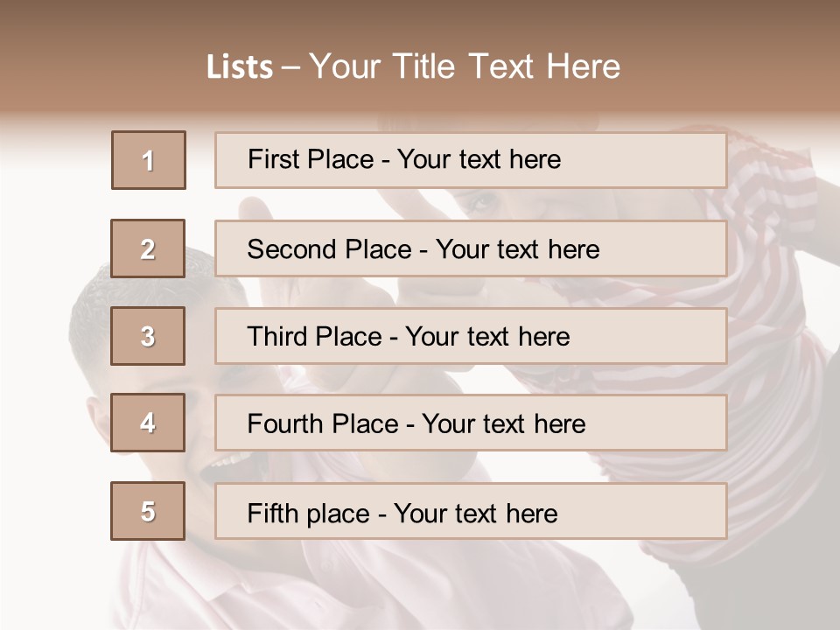Click the number 5 box
Image resolution: width=840 pixels, height=630 pixels.
[148, 510]
